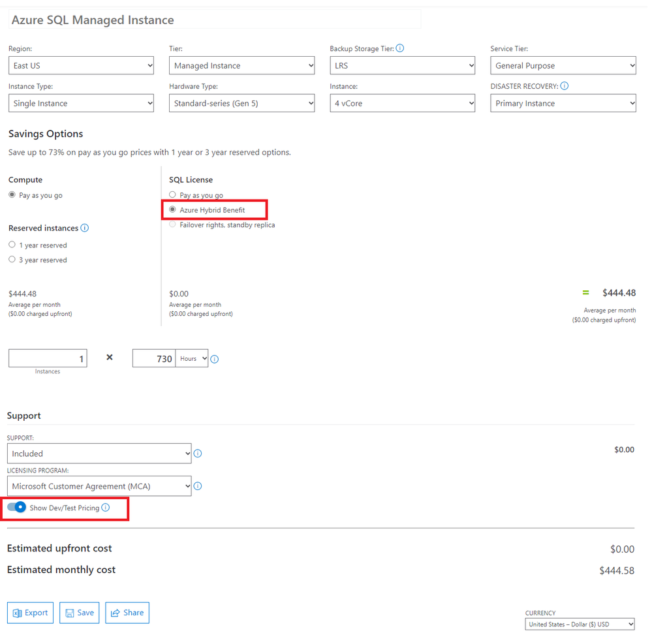Open the Region dropdown (East US)
The image size is (652, 644).
[x=81, y=66]
